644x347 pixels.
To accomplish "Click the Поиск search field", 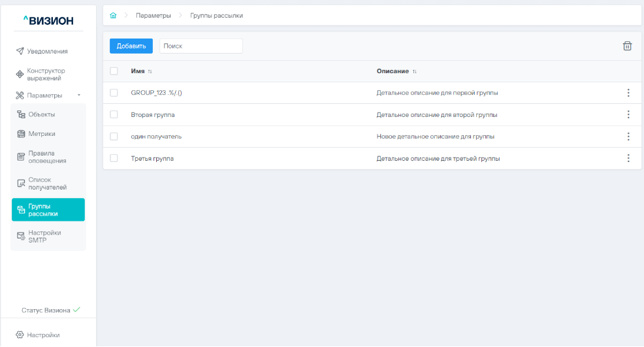I will [201, 46].
